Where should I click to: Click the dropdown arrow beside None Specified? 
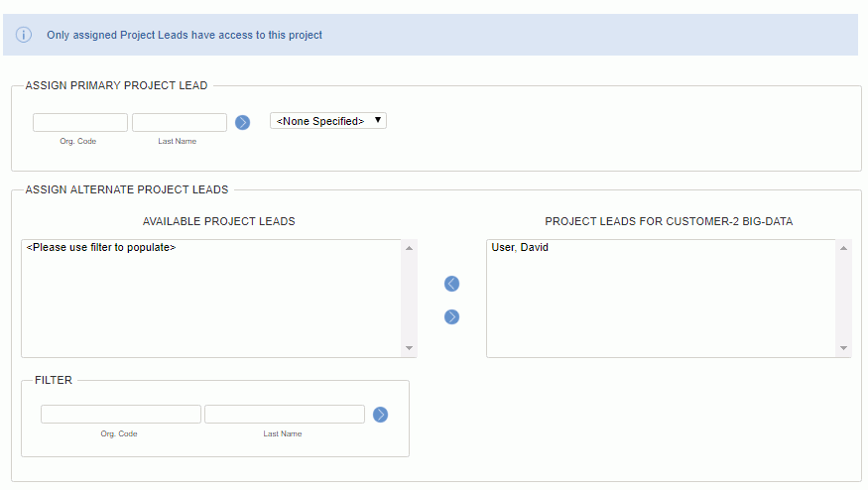378,120
